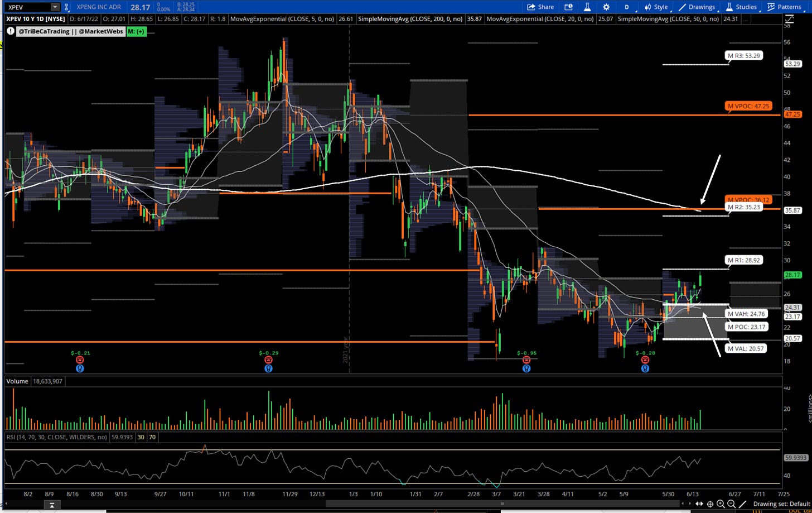
Task: Click the Volume 18,633,907 study label
Action: pyautogui.click(x=33, y=381)
